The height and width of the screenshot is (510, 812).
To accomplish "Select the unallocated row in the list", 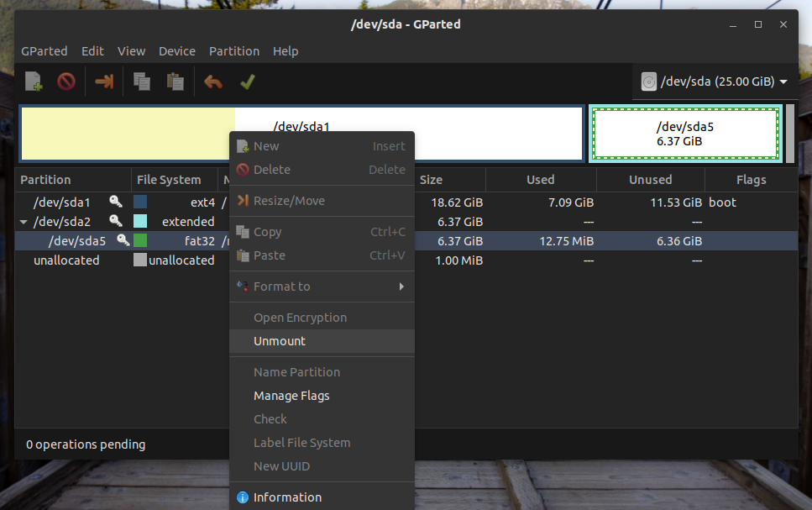I will point(406,260).
